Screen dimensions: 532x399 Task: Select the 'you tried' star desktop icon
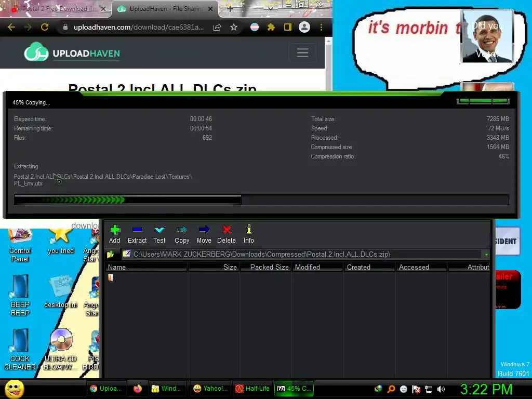pyautogui.click(x=61, y=242)
